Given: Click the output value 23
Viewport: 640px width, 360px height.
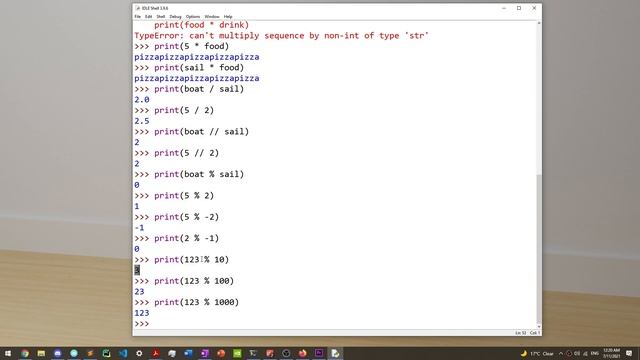Looking at the screenshot, I should click(x=139, y=292).
